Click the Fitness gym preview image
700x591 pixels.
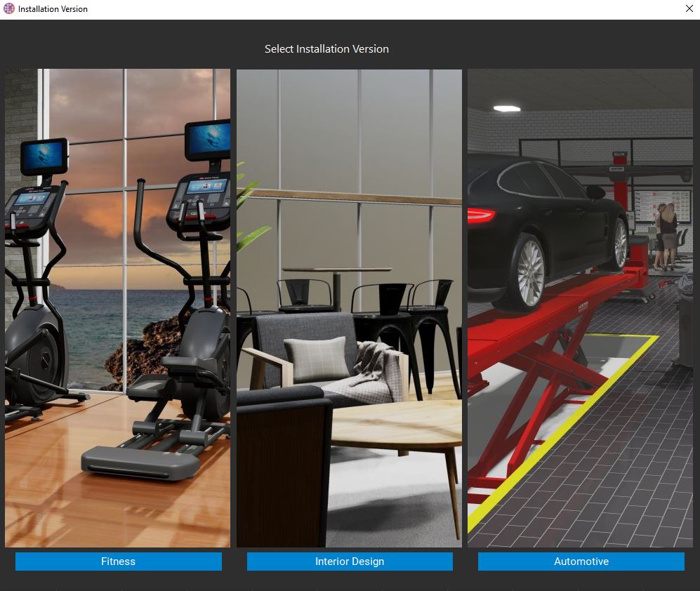[x=117, y=308]
